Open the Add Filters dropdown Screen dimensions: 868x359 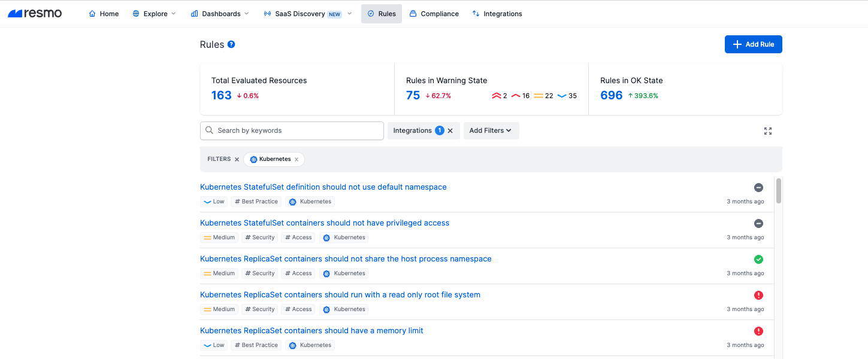491,131
